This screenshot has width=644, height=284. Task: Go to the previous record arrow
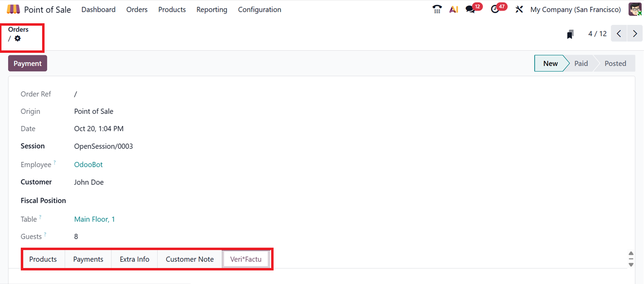point(619,34)
